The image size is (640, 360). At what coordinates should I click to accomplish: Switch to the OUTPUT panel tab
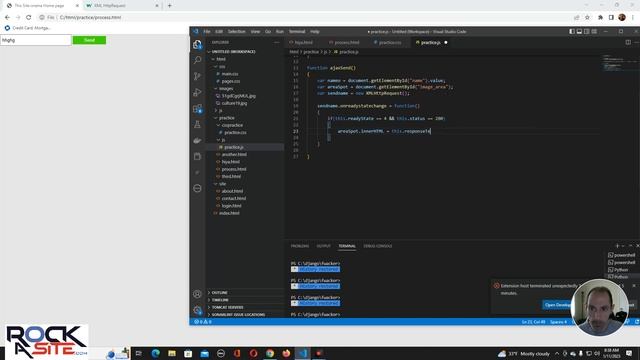pos(324,246)
